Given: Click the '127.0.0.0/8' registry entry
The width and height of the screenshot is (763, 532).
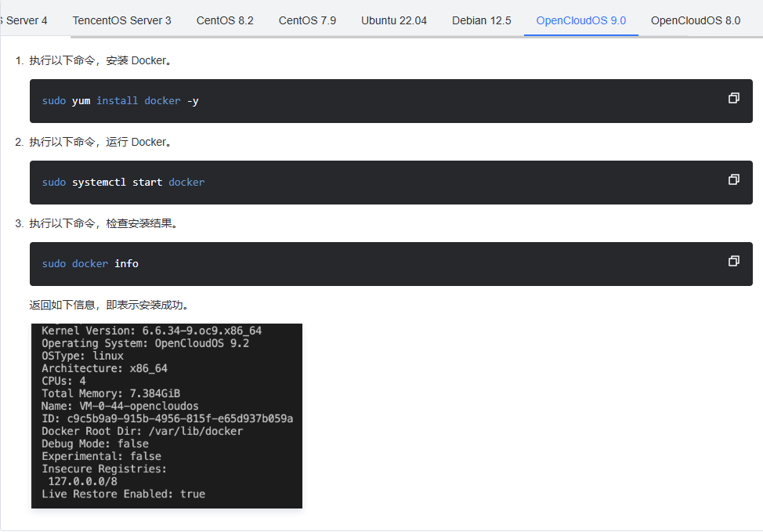Looking at the screenshot, I should (x=83, y=482).
